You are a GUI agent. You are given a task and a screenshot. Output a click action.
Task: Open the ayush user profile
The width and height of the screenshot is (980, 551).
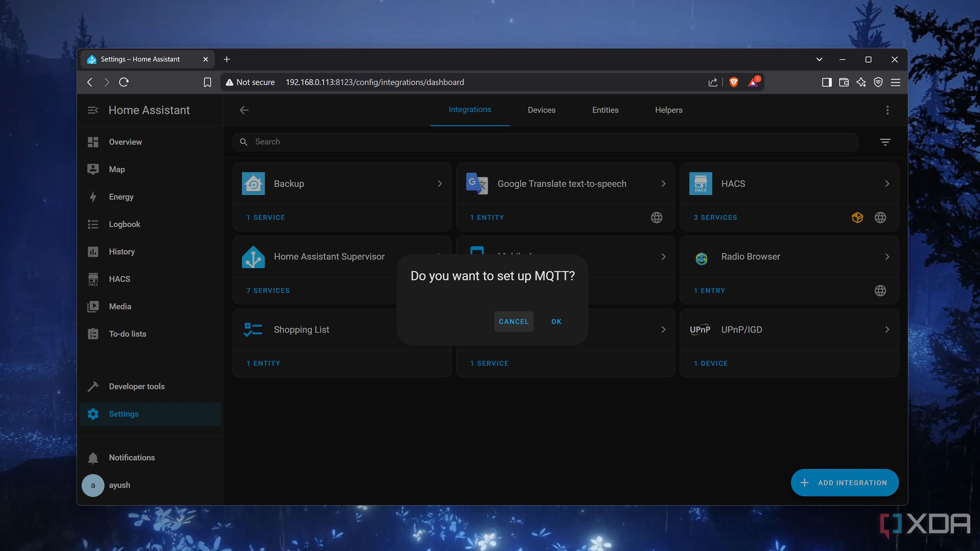tap(150, 485)
